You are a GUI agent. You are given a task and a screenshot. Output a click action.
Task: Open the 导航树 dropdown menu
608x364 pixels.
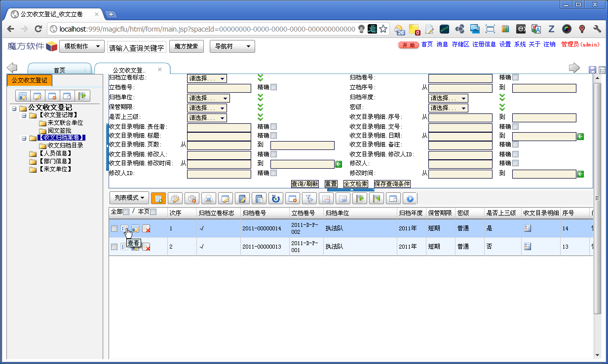[232, 46]
